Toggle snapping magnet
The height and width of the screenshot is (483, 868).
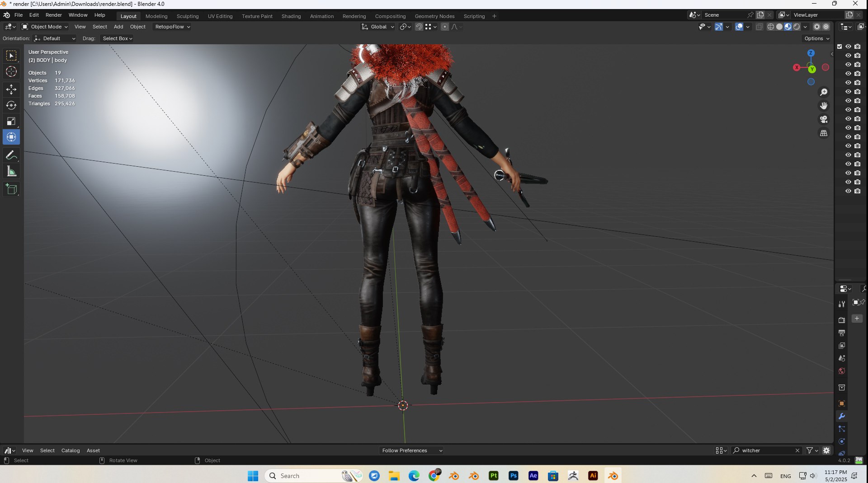(419, 27)
